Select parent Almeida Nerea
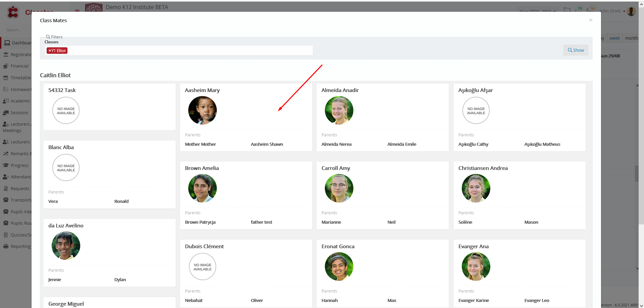This screenshot has height=308, width=644. (x=336, y=144)
